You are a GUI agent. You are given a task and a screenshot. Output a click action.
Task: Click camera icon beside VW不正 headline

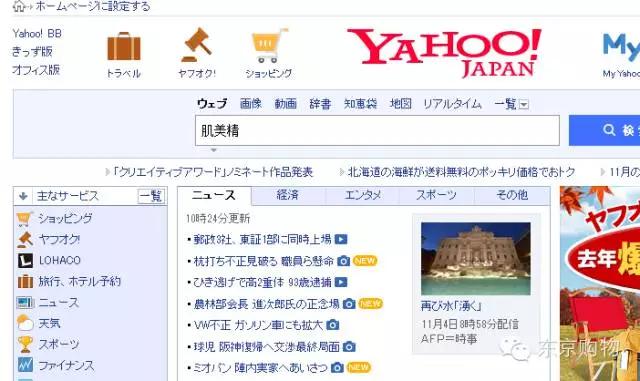(333, 325)
